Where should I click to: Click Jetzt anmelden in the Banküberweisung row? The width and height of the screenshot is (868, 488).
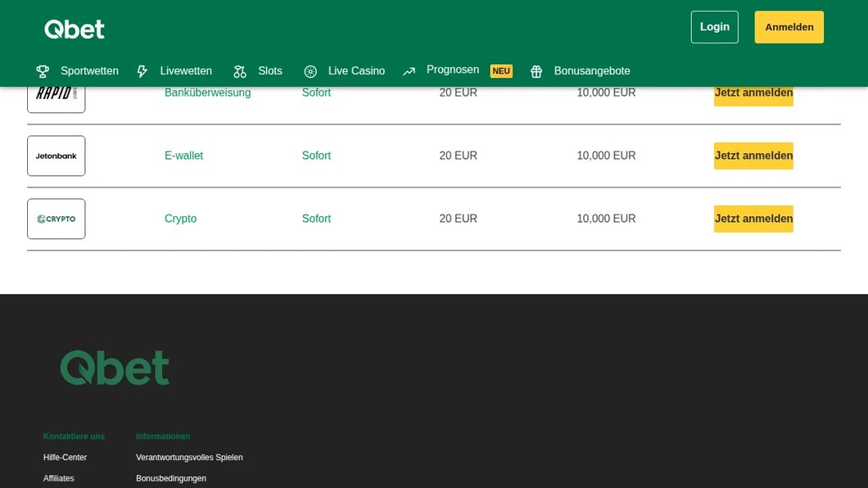753,97
